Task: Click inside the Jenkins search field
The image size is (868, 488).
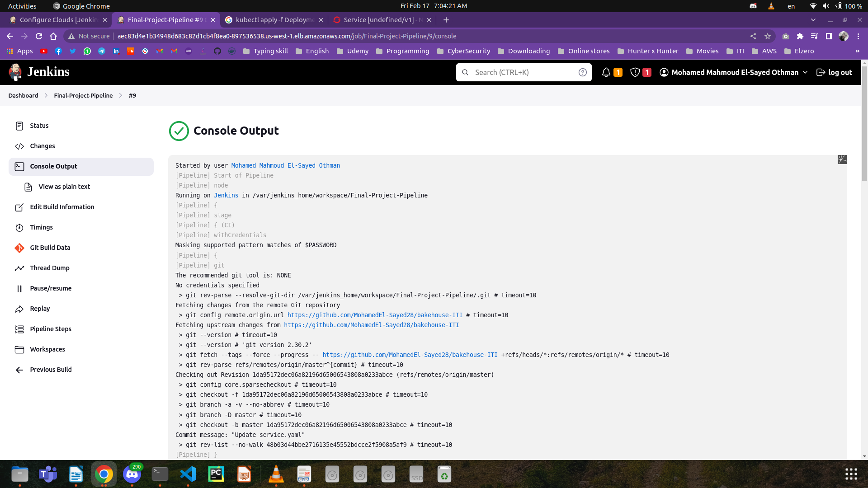Action: (x=520, y=72)
